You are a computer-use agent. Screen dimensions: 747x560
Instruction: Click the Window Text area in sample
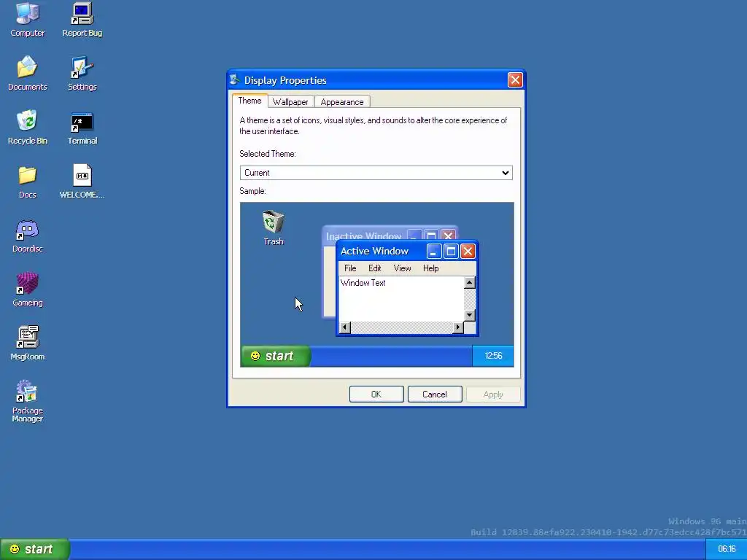(401, 298)
